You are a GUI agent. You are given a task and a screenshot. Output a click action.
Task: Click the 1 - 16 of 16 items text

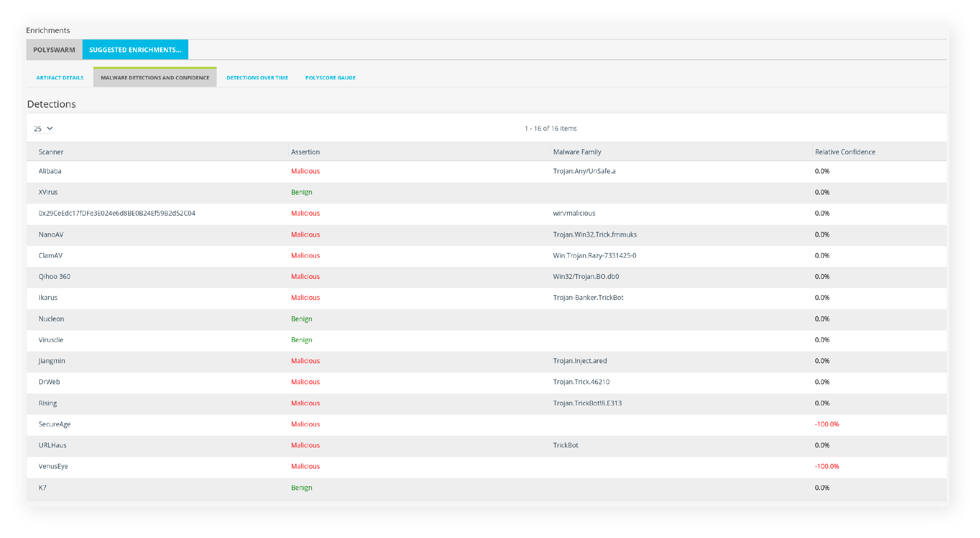pos(551,129)
